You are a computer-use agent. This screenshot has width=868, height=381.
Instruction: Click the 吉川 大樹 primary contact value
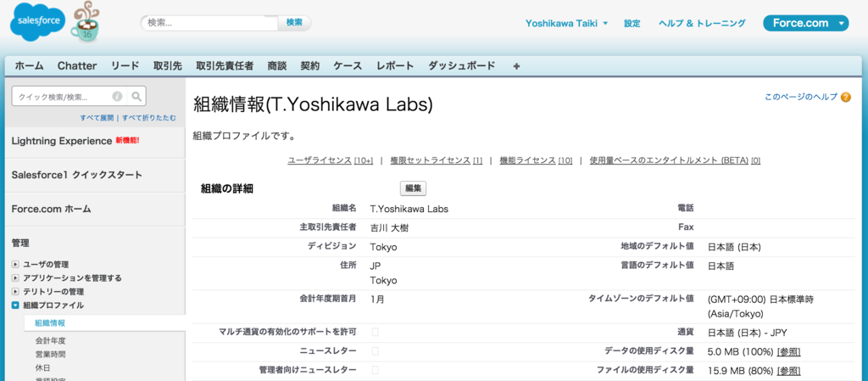389,228
